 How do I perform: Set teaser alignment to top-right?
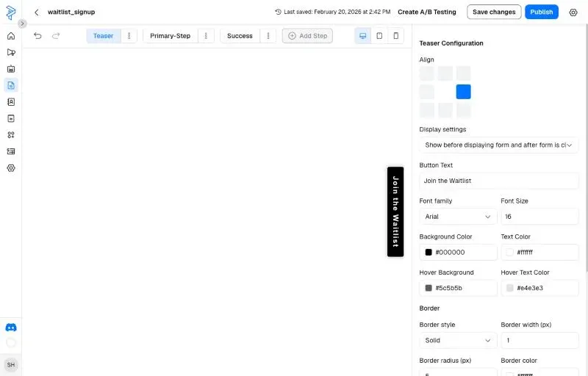coord(464,73)
